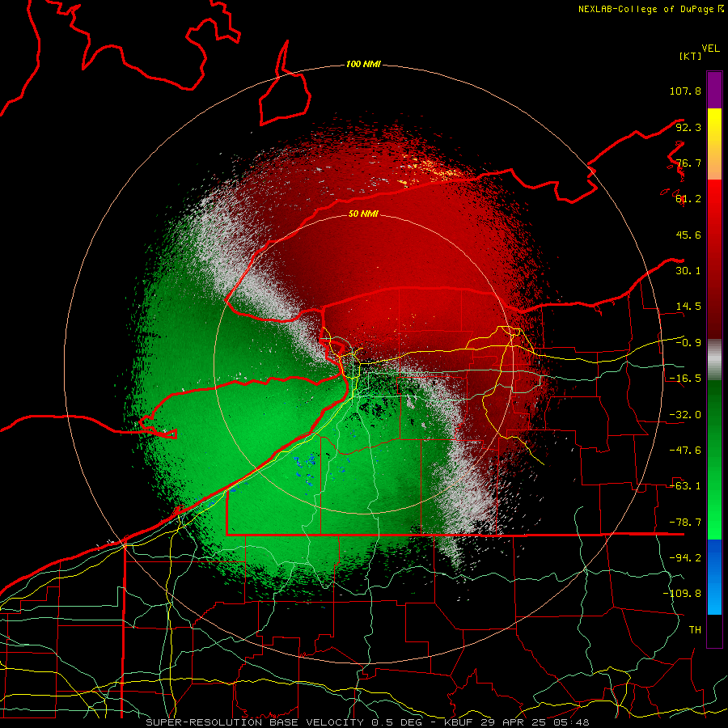Click the purple segment of color bar
Screen dimensions: 728x728
[714, 90]
